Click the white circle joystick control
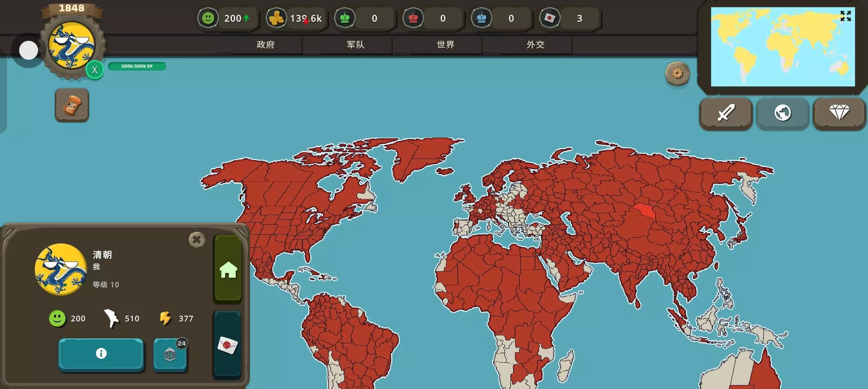868x389 pixels. [28, 50]
